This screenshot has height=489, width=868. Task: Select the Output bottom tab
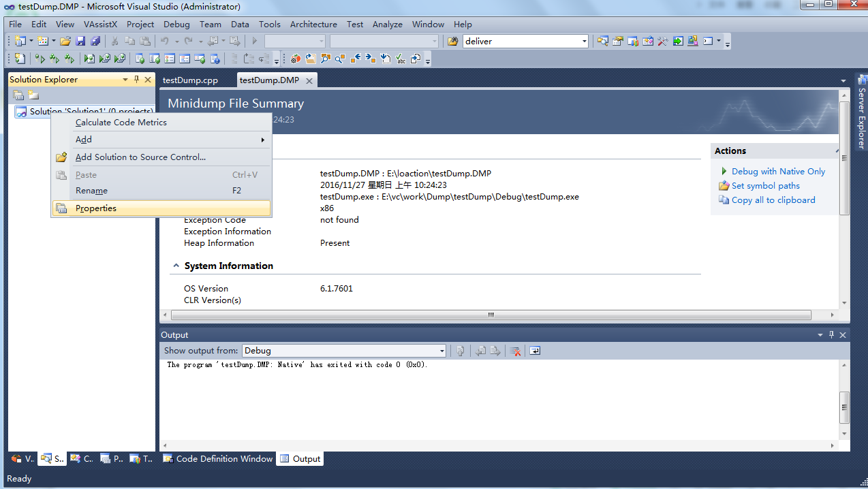pos(300,459)
